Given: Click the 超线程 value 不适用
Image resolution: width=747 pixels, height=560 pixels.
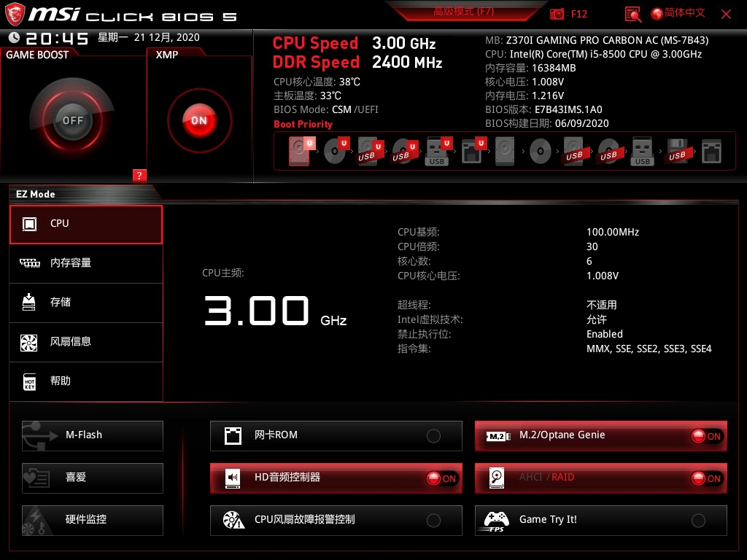Looking at the screenshot, I should [602, 305].
